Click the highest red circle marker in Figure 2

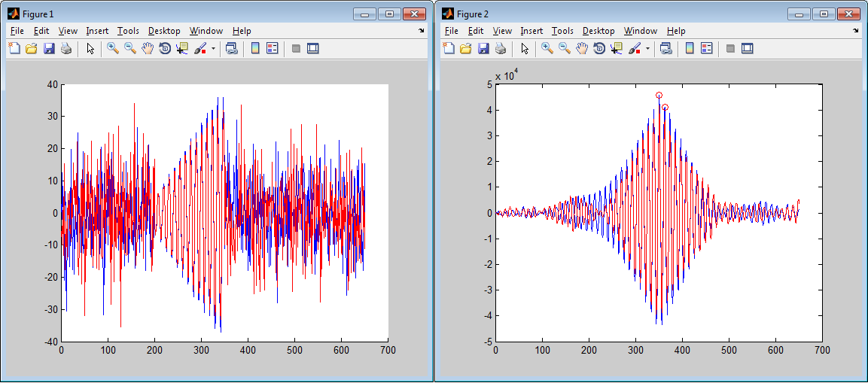pos(659,96)
